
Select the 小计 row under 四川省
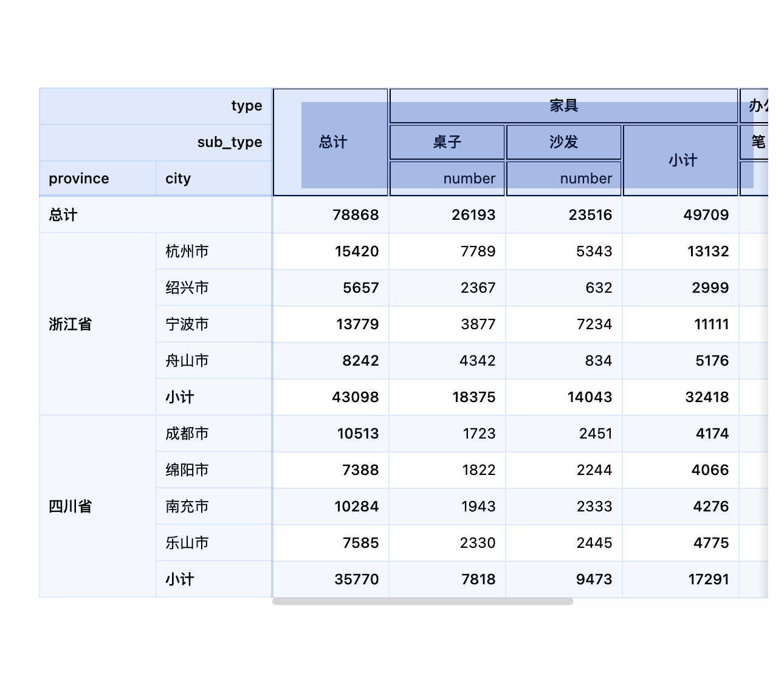(214, 579)
